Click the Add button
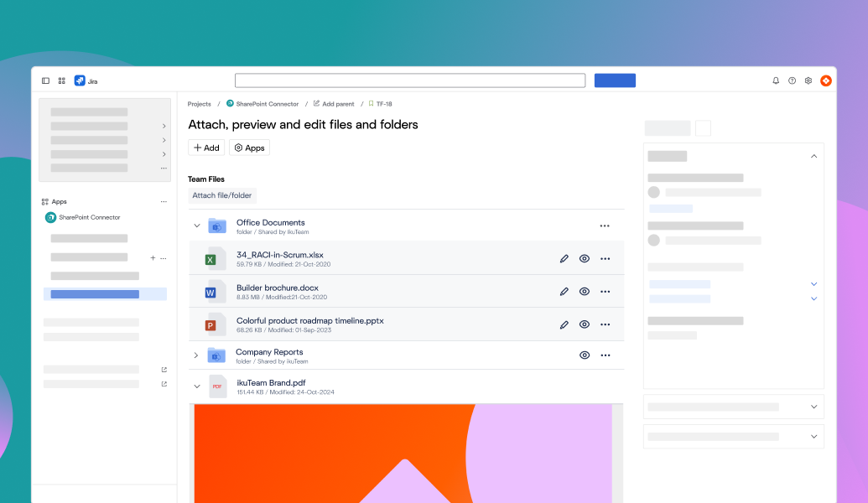The width and height of the screenshot is (868, 503). coord(206,148)
